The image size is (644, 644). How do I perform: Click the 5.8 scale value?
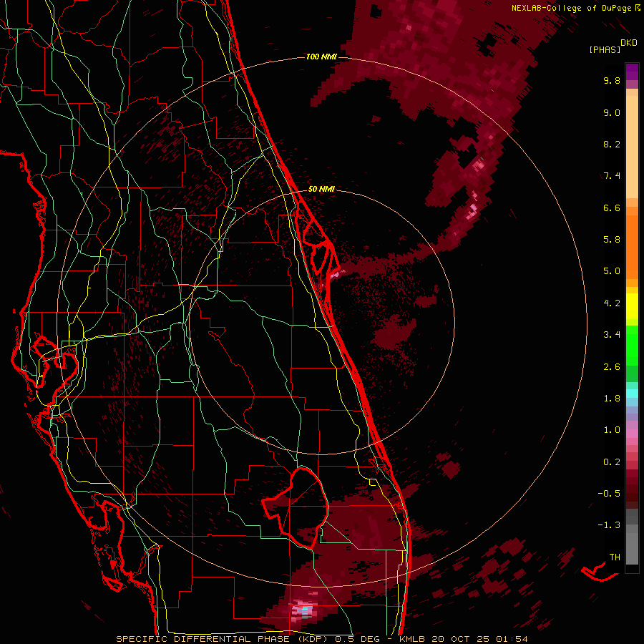tap(612, 240)
